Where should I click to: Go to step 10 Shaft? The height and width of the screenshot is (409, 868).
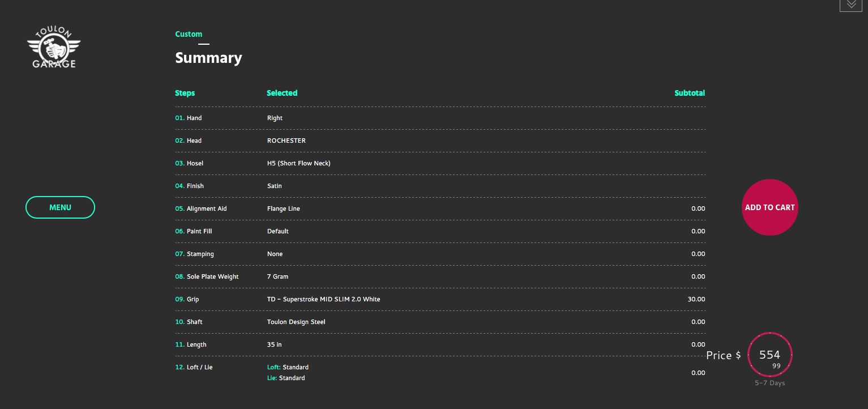point(189,322)
